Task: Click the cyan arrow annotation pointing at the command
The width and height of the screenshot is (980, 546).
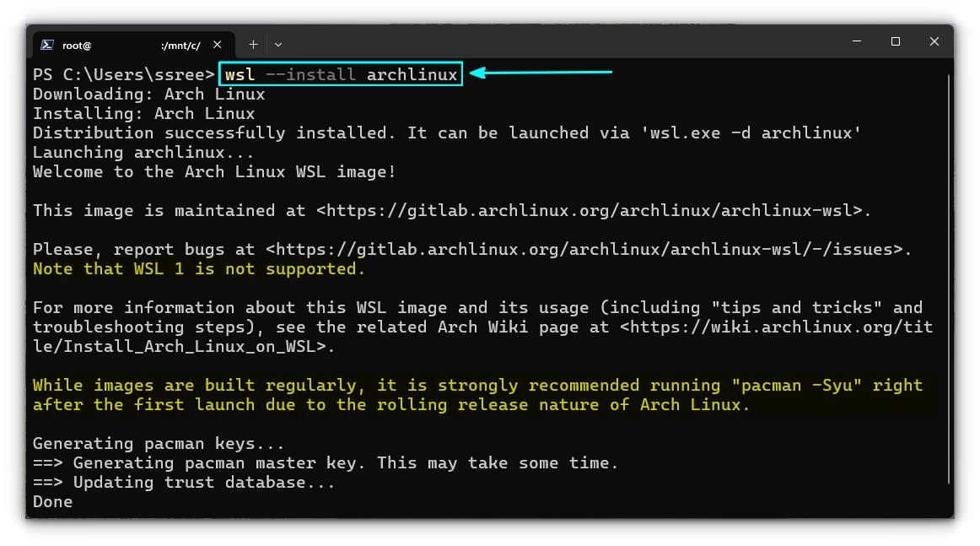Action: click(x=540, y=73)
